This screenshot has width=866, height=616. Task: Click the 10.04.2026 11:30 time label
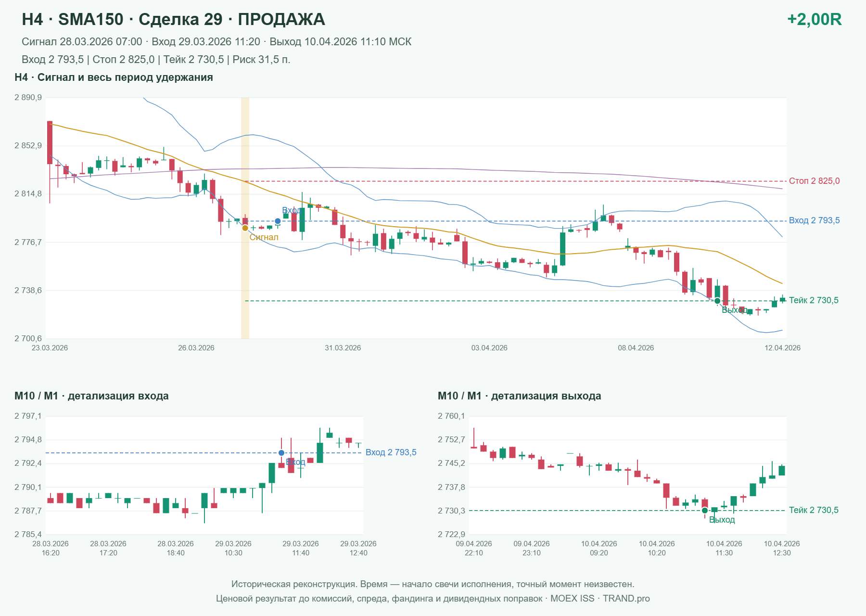tap(724, 548)
